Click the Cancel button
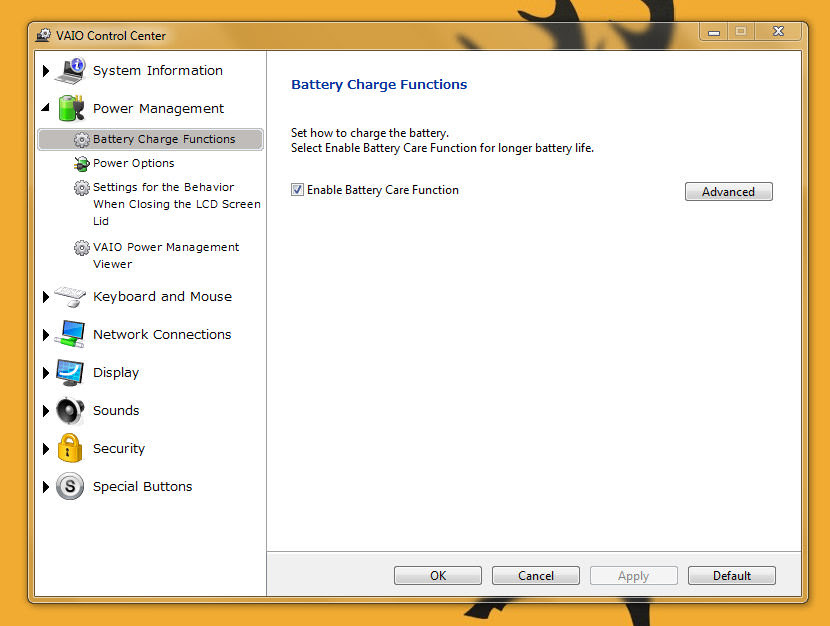The height and width of the screenshot is (626, 830). (x=536, y=576)
